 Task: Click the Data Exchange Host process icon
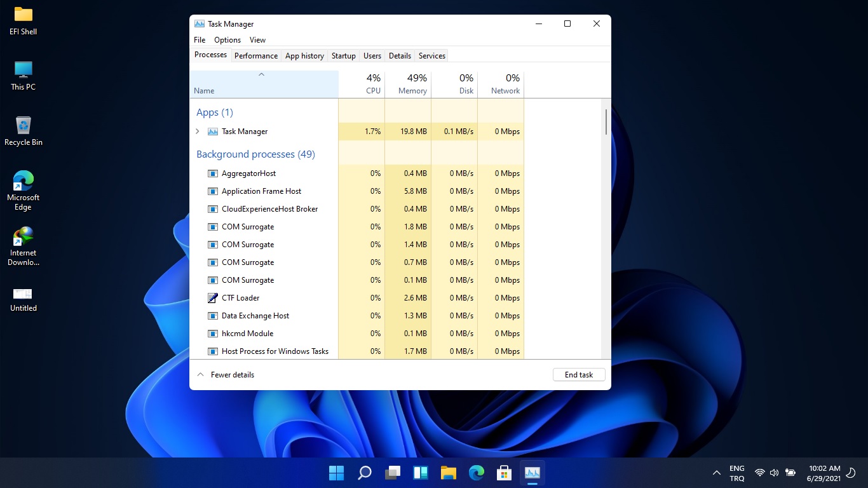pyautogui.click(x=213, y=316)
